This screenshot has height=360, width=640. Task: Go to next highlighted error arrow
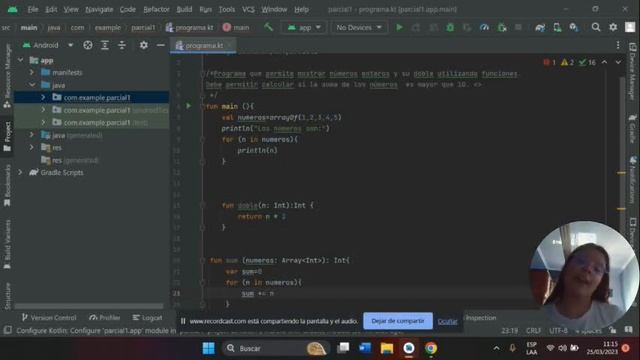pos(618,62)
